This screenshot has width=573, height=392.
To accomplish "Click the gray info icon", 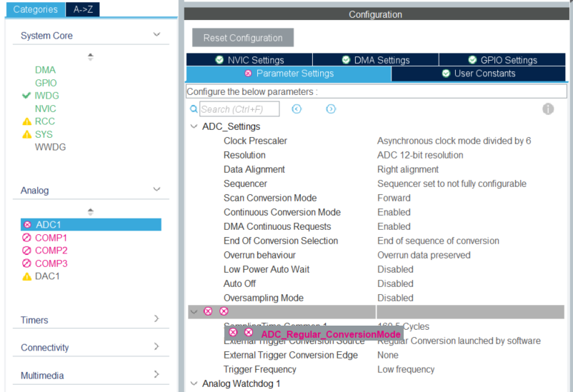I will click(x=548, y=109).
